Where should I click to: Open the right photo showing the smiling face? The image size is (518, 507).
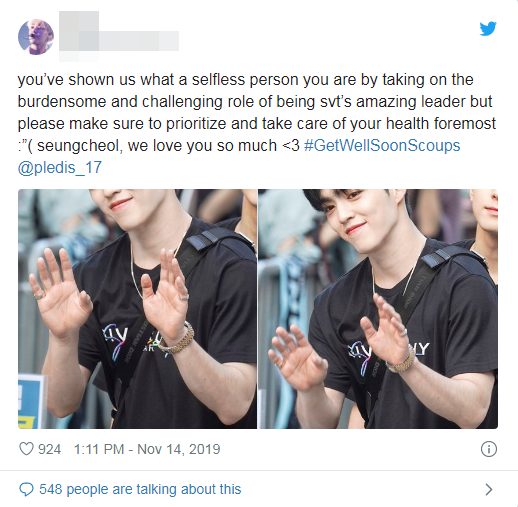pyautogui.click(x=378, y=309)
